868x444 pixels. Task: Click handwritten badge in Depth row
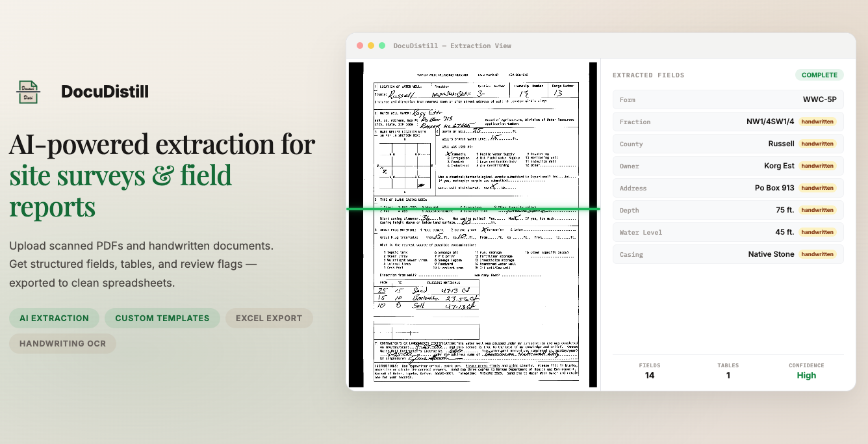[x=817, y=210]
